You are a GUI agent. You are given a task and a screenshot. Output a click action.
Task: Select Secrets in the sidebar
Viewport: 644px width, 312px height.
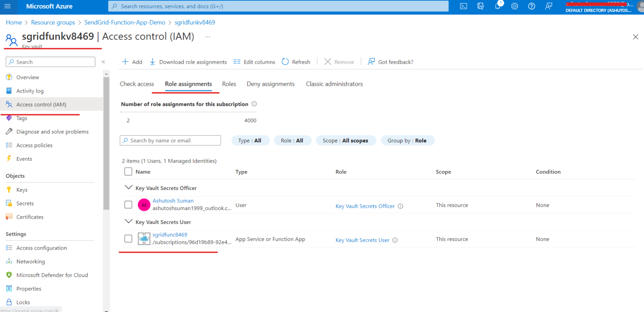click(25, 203)
